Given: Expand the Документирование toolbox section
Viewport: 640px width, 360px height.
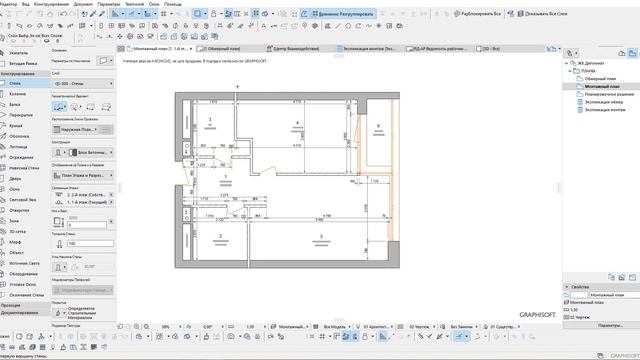Looking at the screenshot, I should [x=25, y=313].
